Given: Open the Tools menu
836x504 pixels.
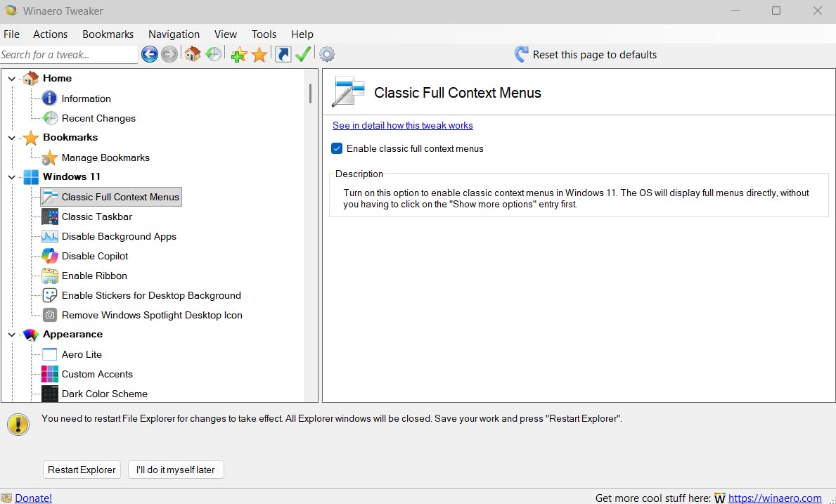Looking at the screenshot, I should 264,34.
